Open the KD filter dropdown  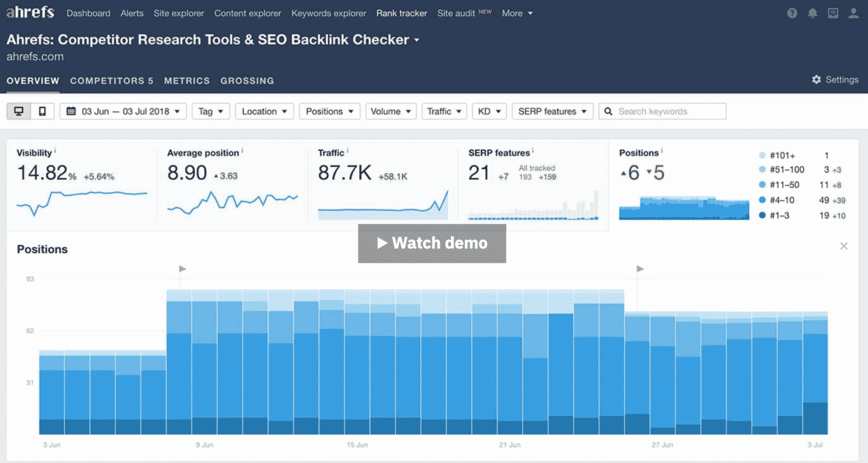tap(488, 111)
